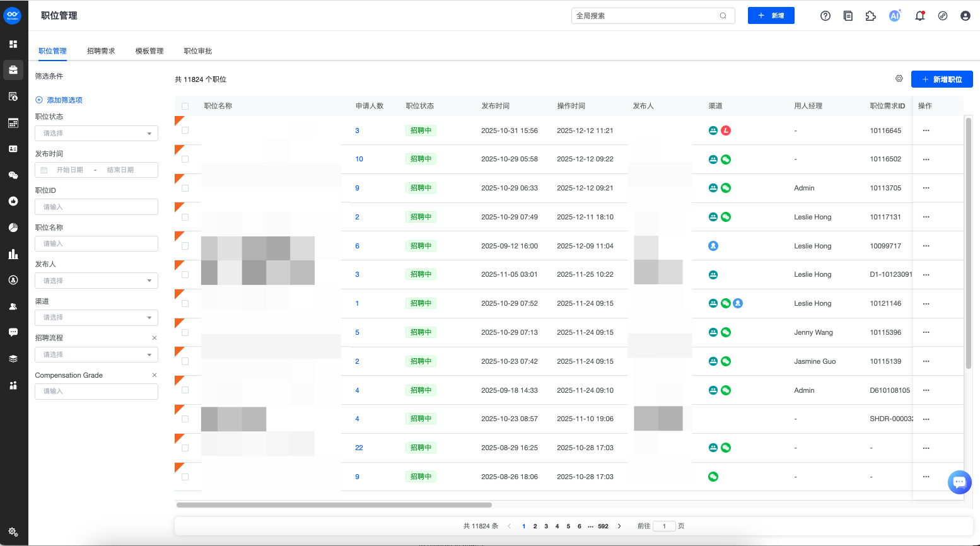Viewport: 980px width, 546px height.
Task: Toggle the select-all checkbox in table header
Action: (185, 106)
